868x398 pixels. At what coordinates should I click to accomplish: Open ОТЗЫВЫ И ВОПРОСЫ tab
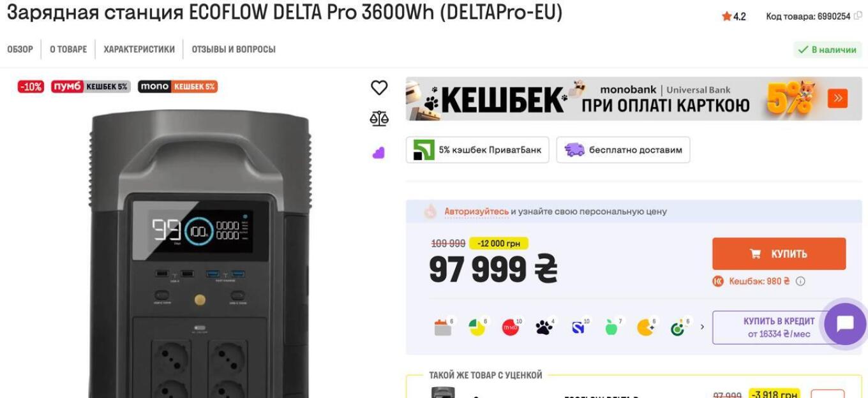point(234,49)
